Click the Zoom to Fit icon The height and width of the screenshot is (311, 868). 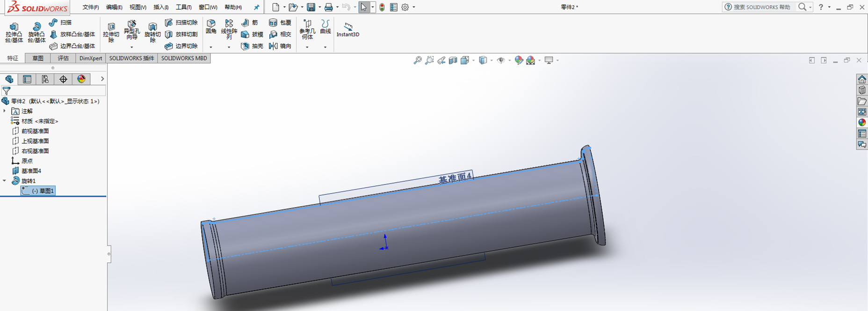click(418, 60)
